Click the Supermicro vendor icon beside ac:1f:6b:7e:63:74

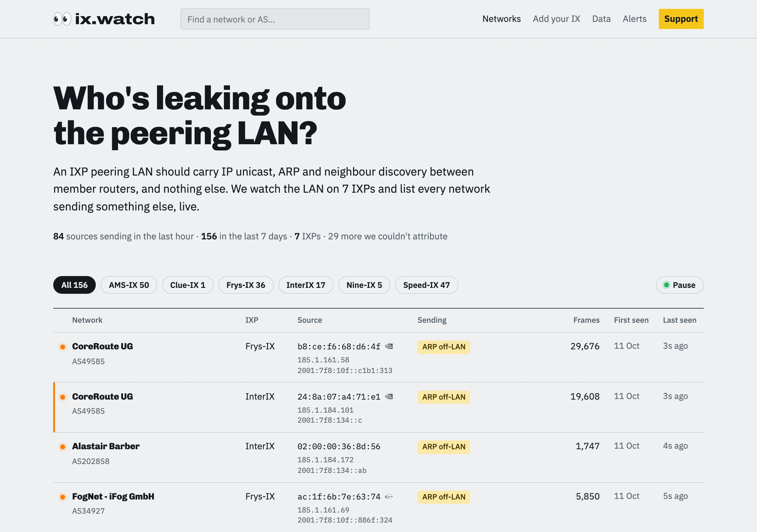389,497
